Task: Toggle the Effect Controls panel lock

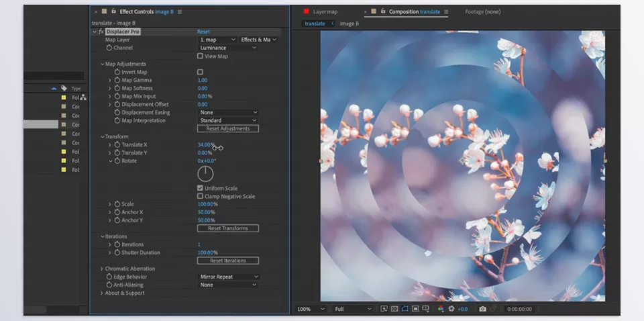Action: tap(114, 11)
